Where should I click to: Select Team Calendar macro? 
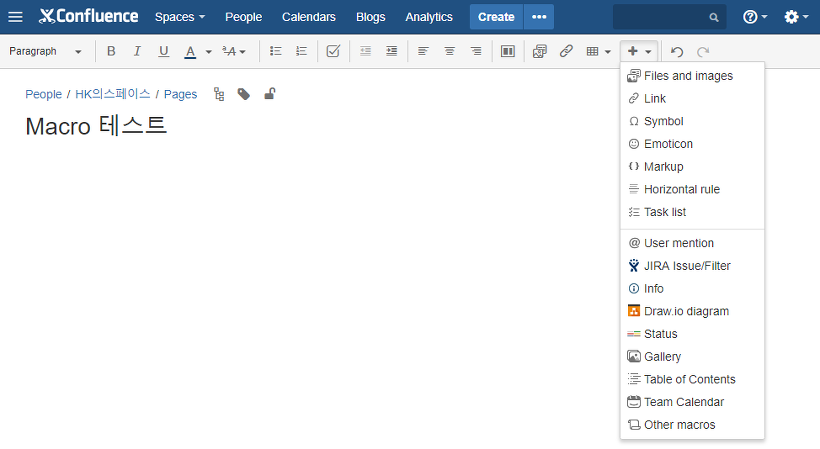point(692,402)
